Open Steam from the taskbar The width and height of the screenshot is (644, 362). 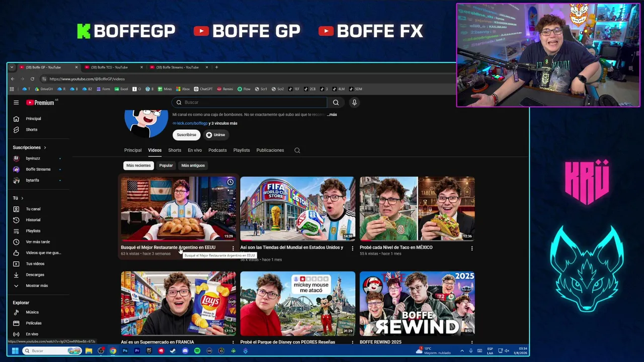pyautogui.click(x=173, y=351)
